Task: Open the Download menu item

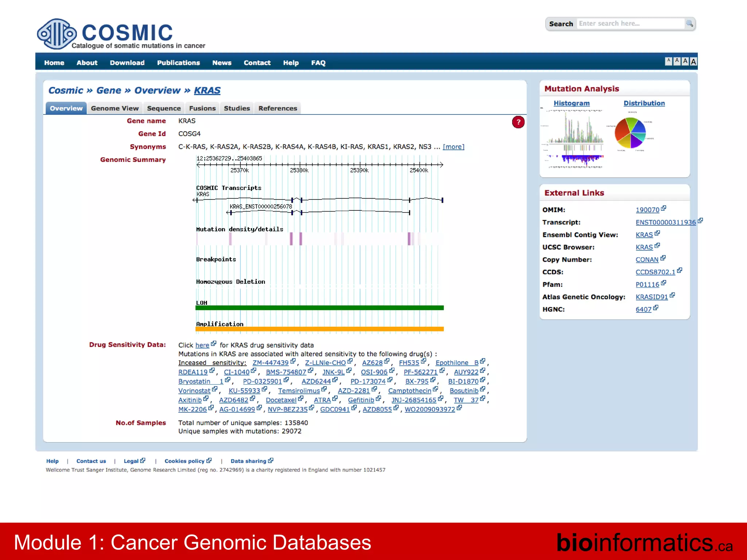Action: (x=127, y=63)
